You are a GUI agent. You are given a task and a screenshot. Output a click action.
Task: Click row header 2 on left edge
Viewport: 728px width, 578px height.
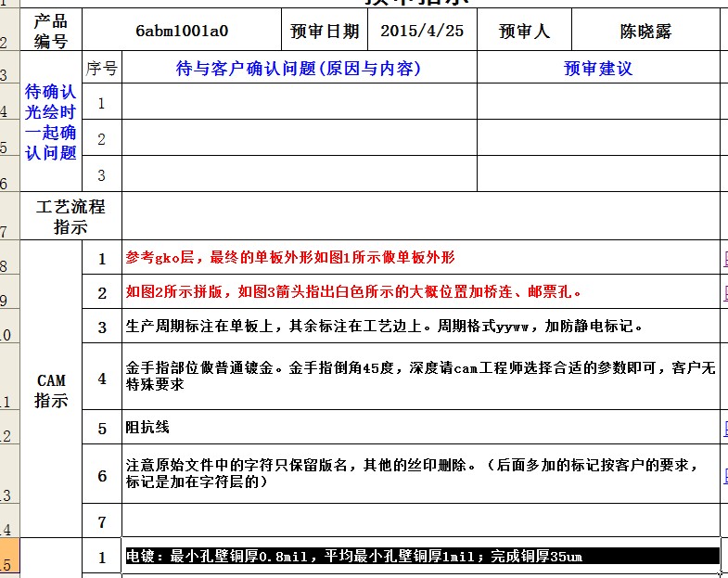10,30
